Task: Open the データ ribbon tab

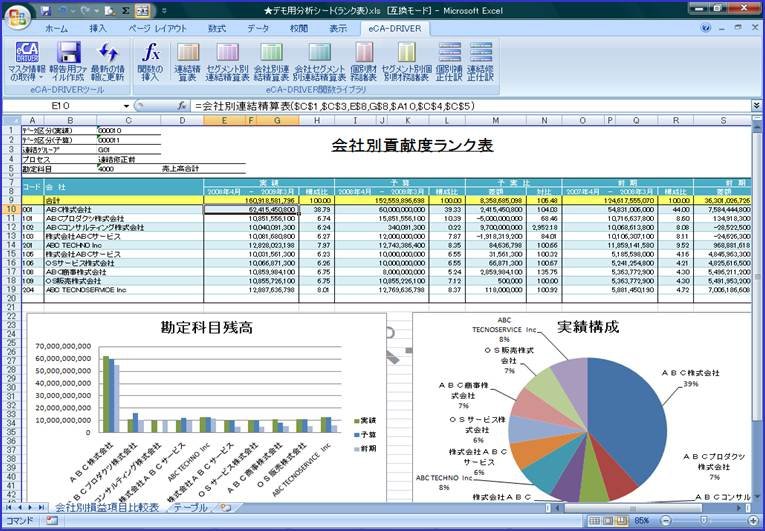Action: 258,29
